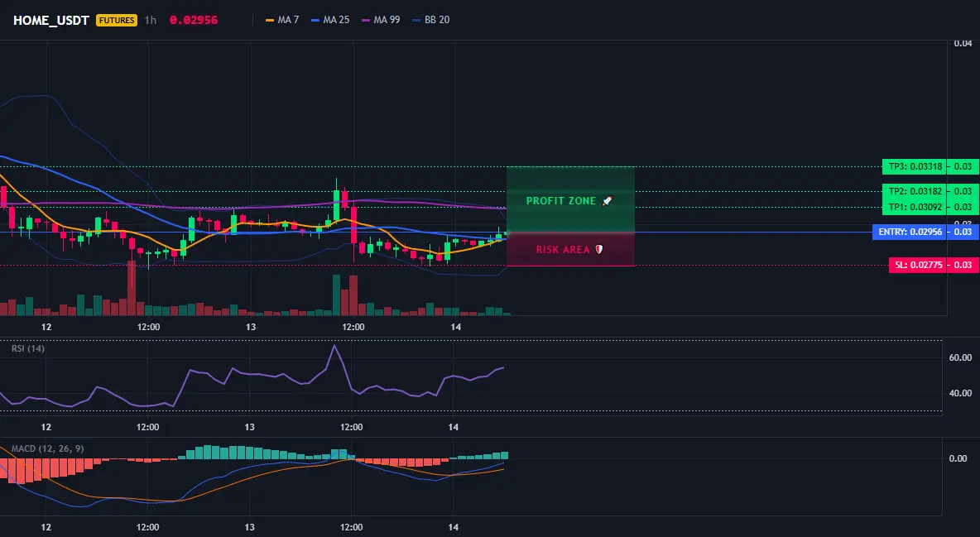The width and height of the screenshot is (980, 537).
Task: Click the HOME_USDT symbol title
Action: coord(51,20)
